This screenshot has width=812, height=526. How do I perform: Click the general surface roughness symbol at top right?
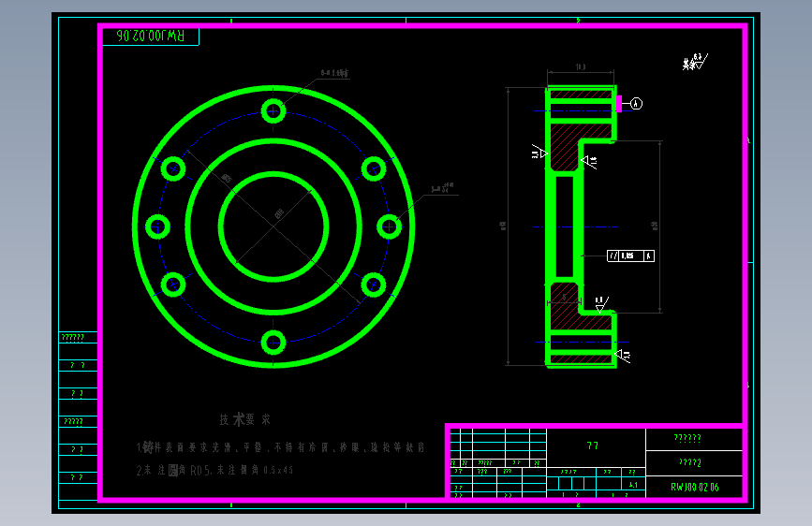pos(695,62)
